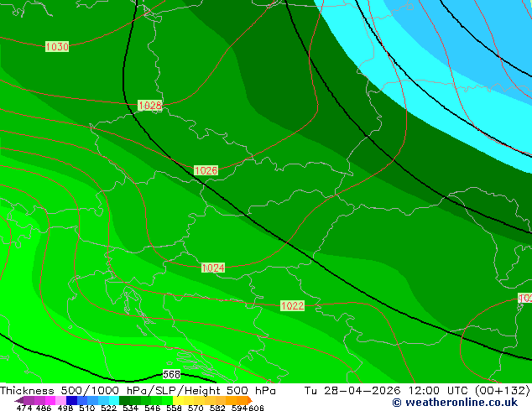The image size is (532, 411).
Task: Open the weatheronline.co.uk copyright link
Action: pyautogui.click(x=455, y=403)
